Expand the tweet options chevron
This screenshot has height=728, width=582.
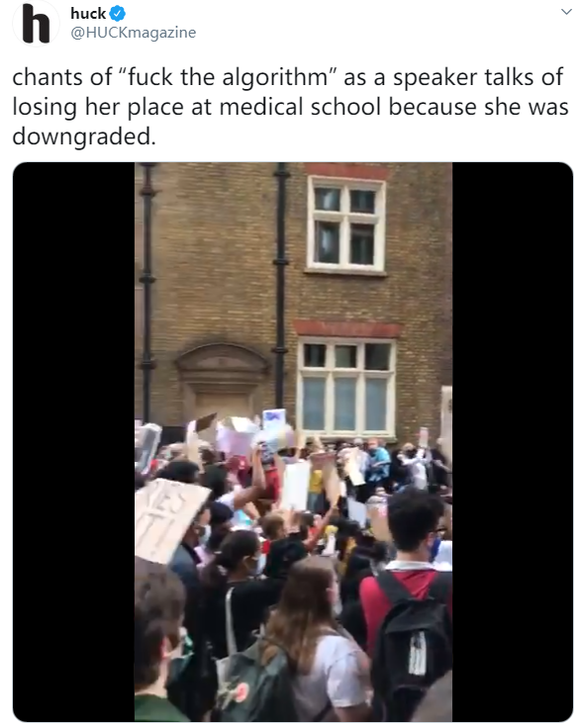pyautogui.click(x=566, y=12)
